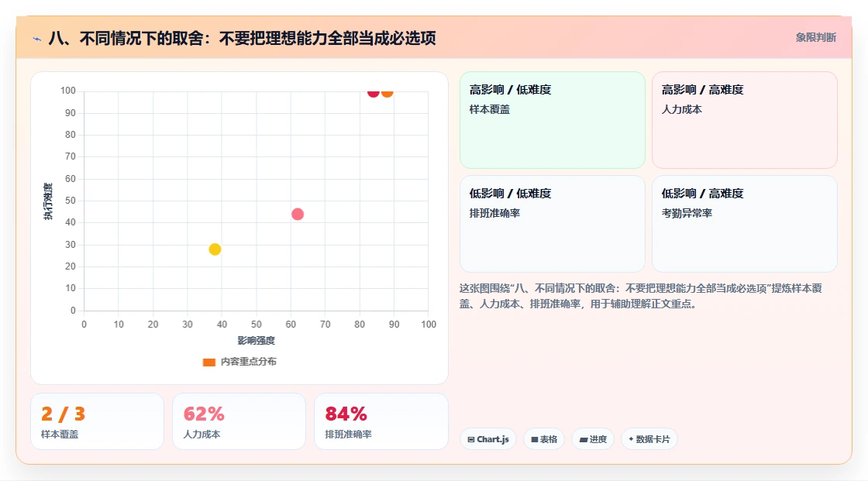Click the crimson point at top of chart
The height and width of the screenshot is (481, 868).
(373, 92)
